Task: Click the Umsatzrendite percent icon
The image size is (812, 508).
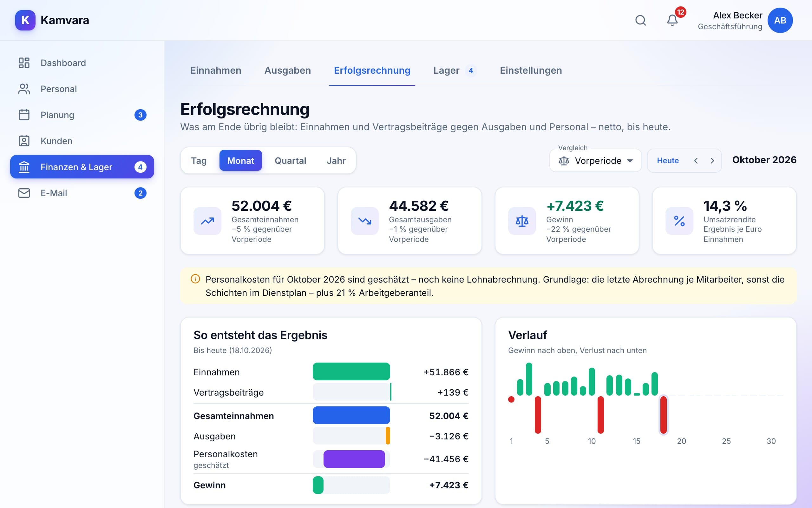Action: click(x=679, y=221)
